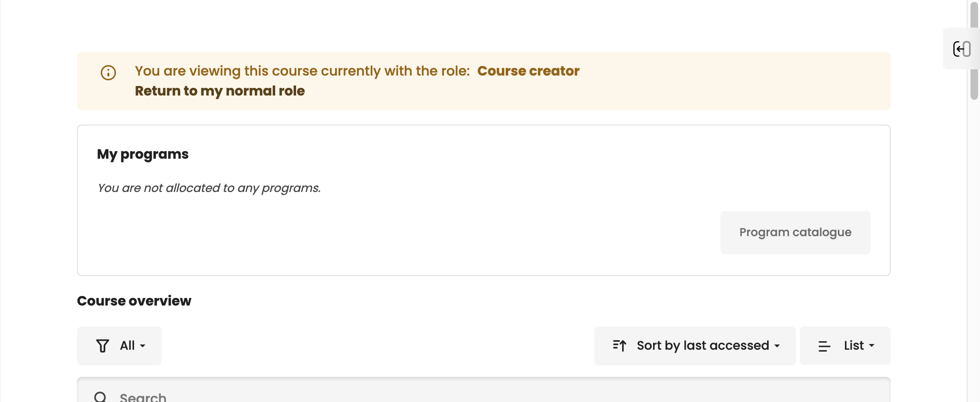Click the caret next to All

click(x=143, y=346)
